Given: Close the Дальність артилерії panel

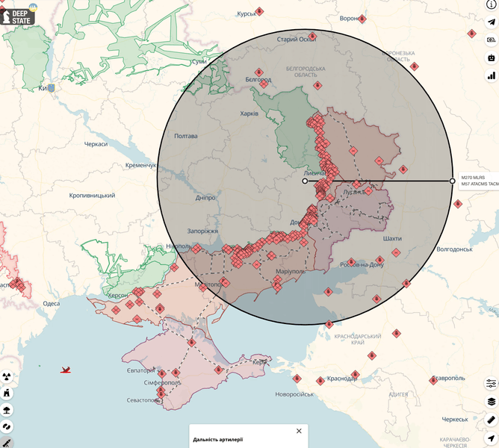Looking at the screenshot, I should click(x=299, y=431).
